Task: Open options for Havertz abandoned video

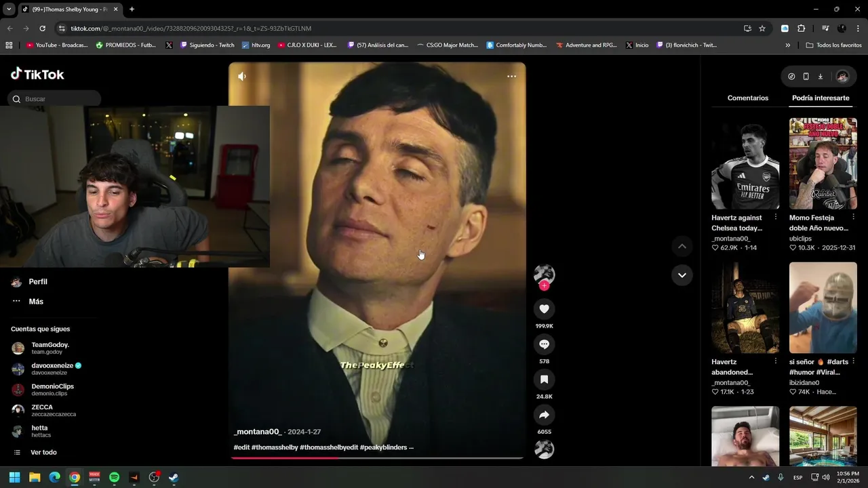Action: [776, 362]
